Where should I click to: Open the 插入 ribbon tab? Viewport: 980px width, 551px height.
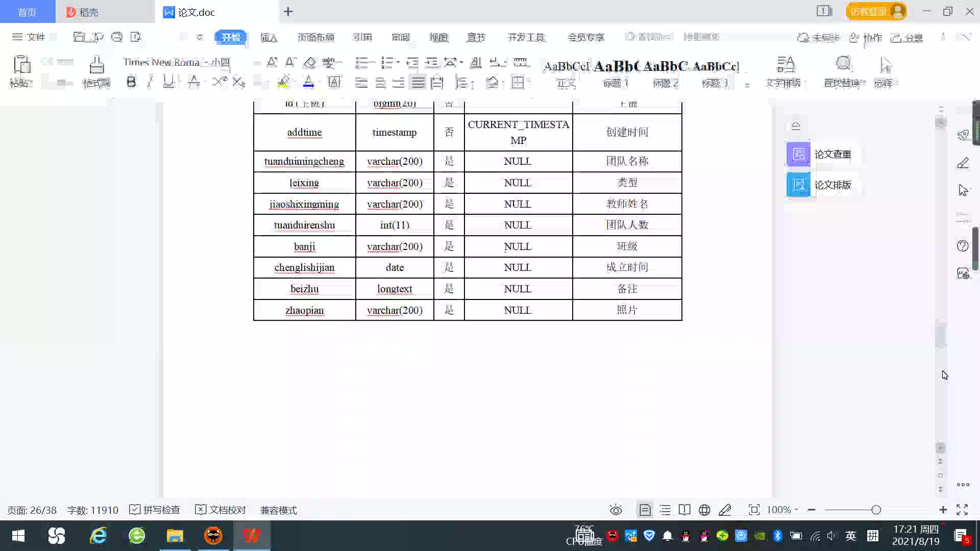[x=268, y=37]
